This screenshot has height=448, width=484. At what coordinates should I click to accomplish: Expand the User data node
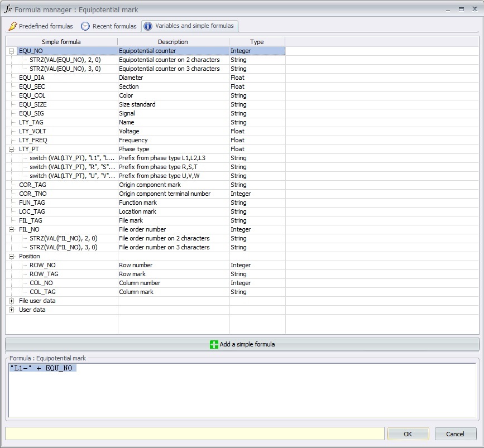tap(12, 310)
